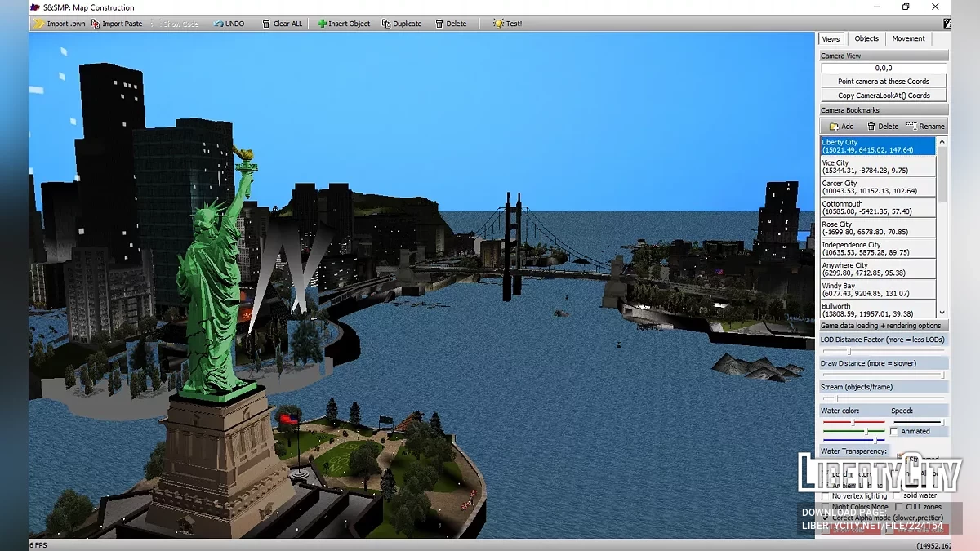This screenshot has width=980, height=551.
Task: Duplicate the selected object
Action: click(402, 24)
